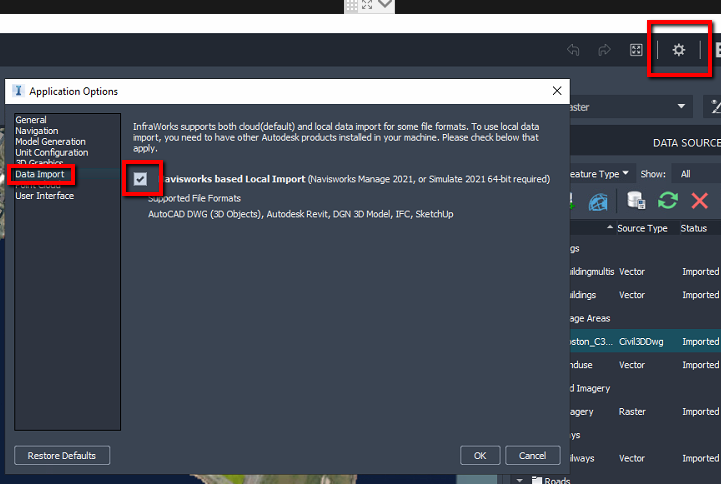Image resolution: width=721 pixels, height=484 pixels.
Task: Click the Undo arrow in top toolbar
Action: tap(573, 50)
